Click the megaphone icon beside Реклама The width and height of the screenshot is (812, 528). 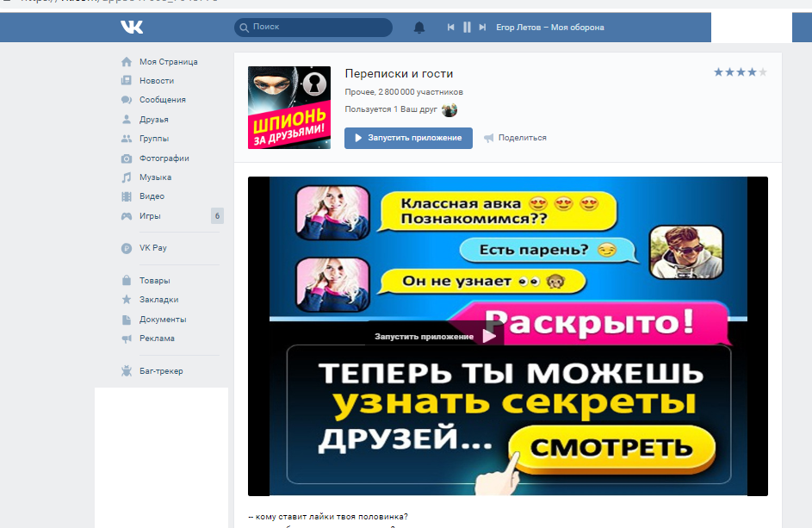[127, 339]
